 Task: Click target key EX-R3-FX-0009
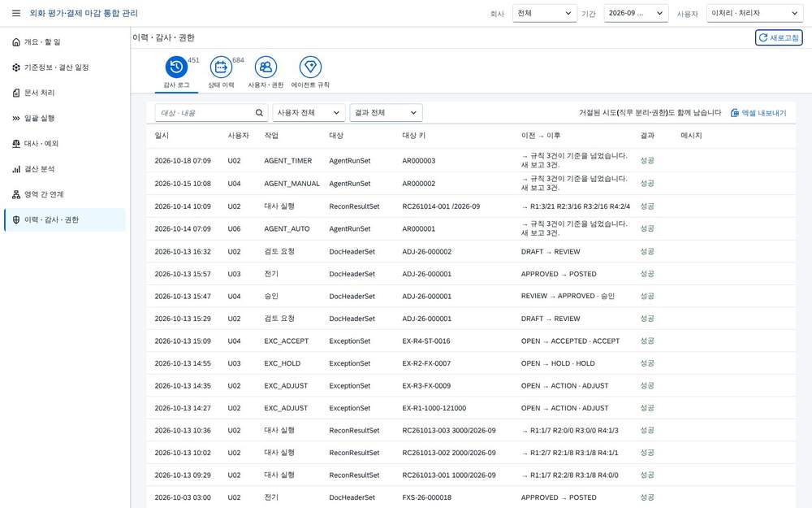click(x=426, y=385)
